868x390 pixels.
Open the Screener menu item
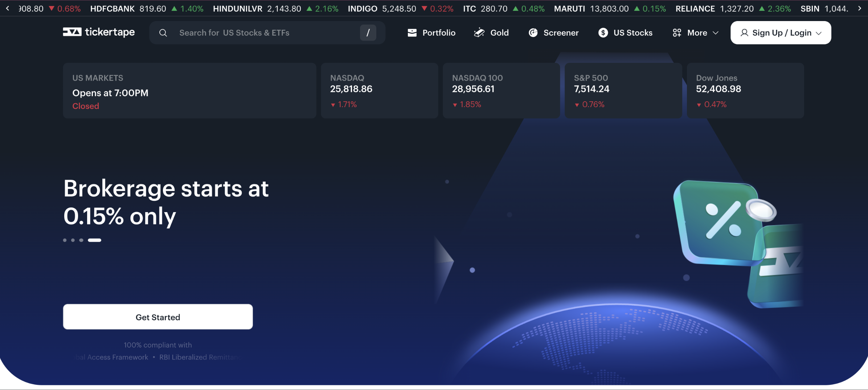554,33
